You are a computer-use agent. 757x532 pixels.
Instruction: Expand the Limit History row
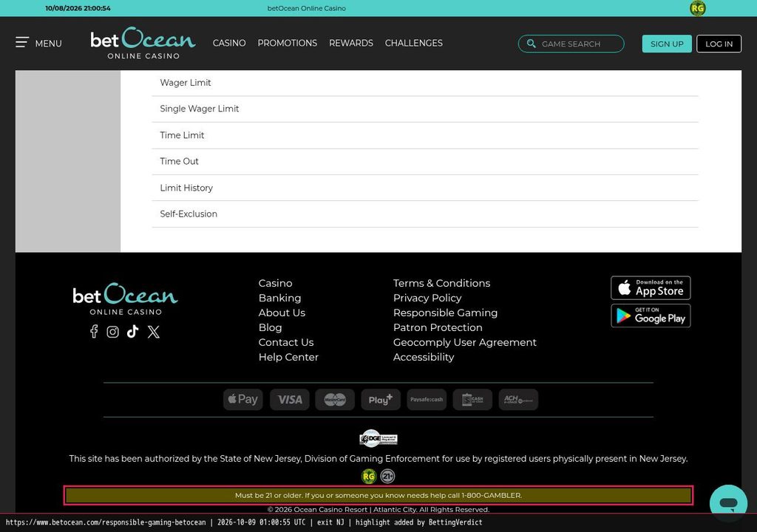coord(425,188)
